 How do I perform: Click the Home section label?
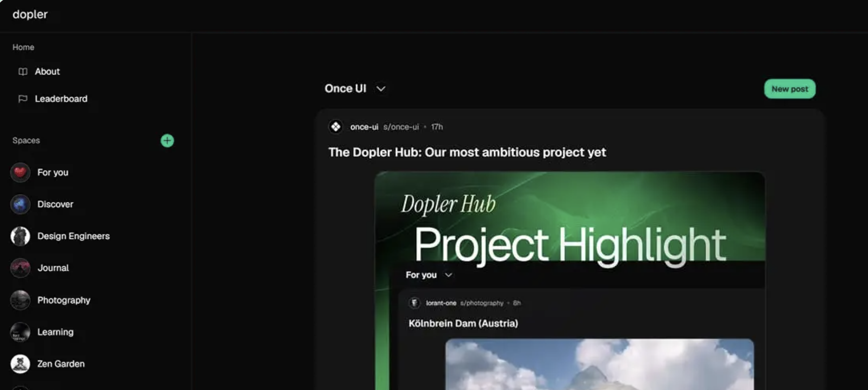click(23, 47)
